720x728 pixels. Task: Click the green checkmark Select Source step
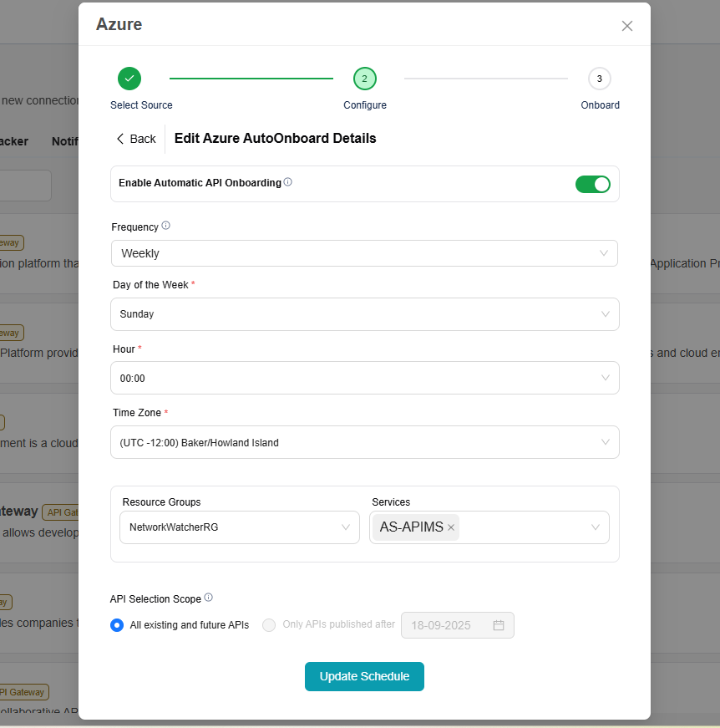pyautogui.click(x=129, y=79)
